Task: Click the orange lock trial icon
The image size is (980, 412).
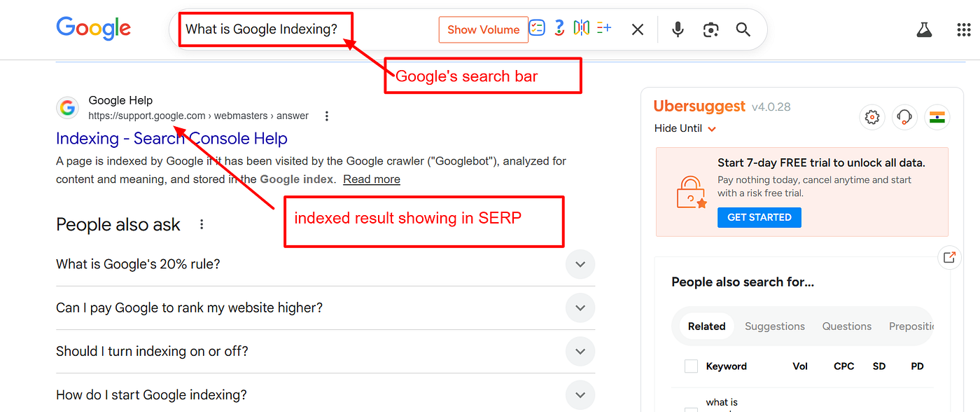Action: (x=692, y=191)
